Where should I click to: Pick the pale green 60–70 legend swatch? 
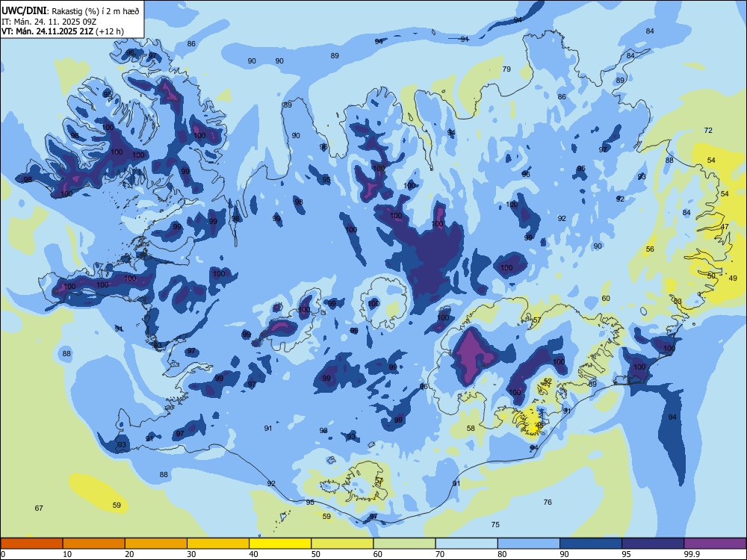(x=404, y=544)
